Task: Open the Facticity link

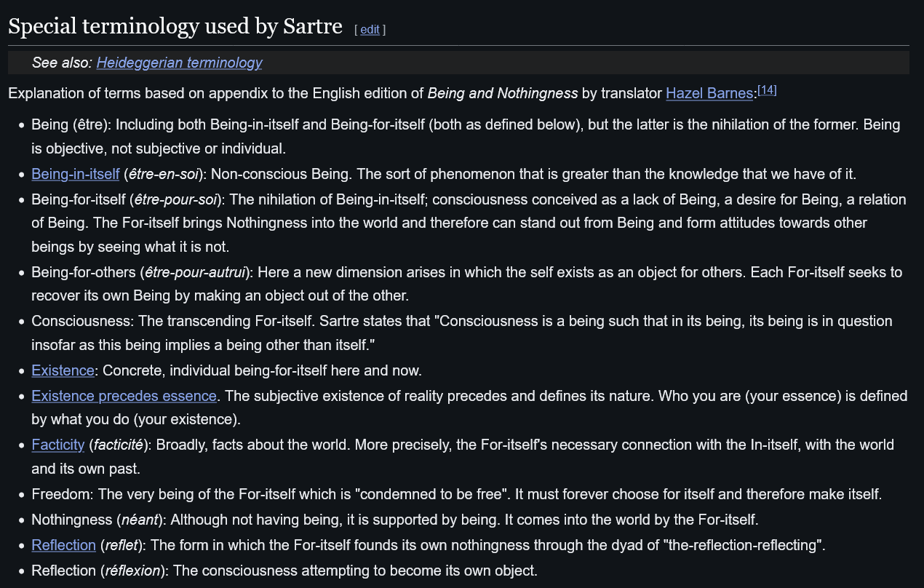Action: click(x=58, y=445)
